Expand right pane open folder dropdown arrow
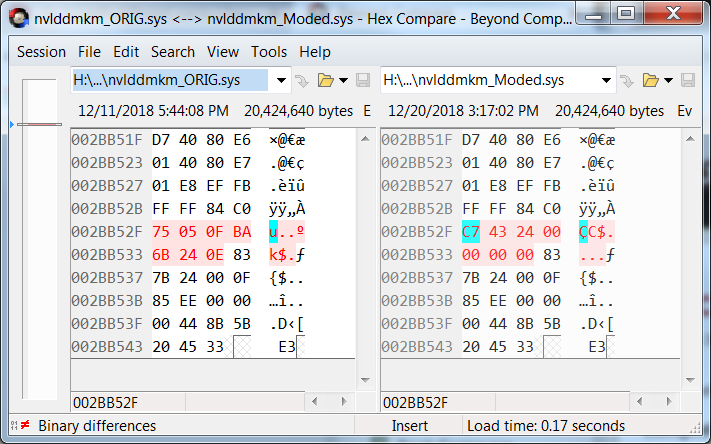This screenshot has height=444, width=711. point(668,81)
